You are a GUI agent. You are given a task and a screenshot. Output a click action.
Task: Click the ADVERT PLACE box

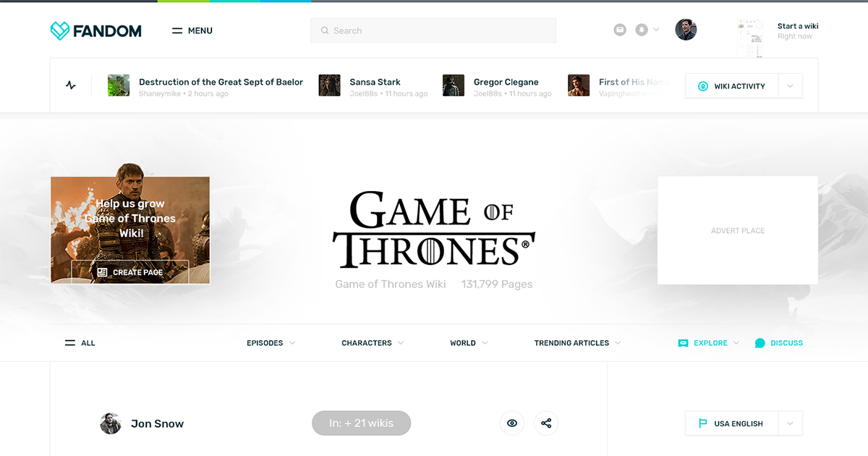click(738, 230)
